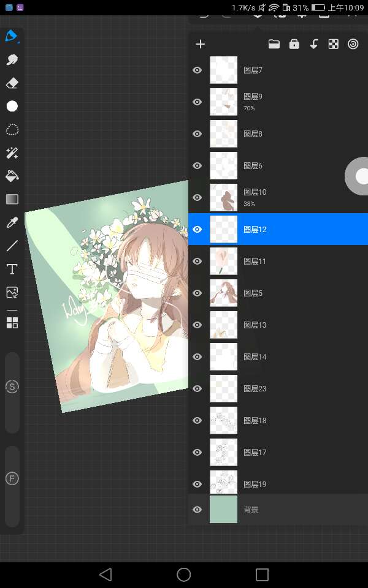Screen dimensions: 368x588
Task: Select the gradient tool
Action: click(12, 199)
